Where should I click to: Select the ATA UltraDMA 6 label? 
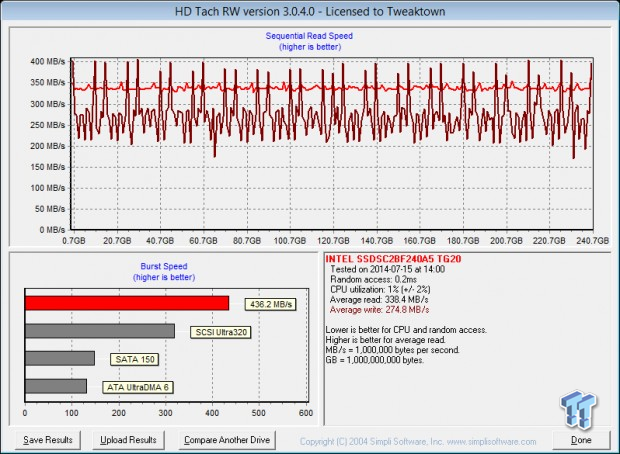138,387
